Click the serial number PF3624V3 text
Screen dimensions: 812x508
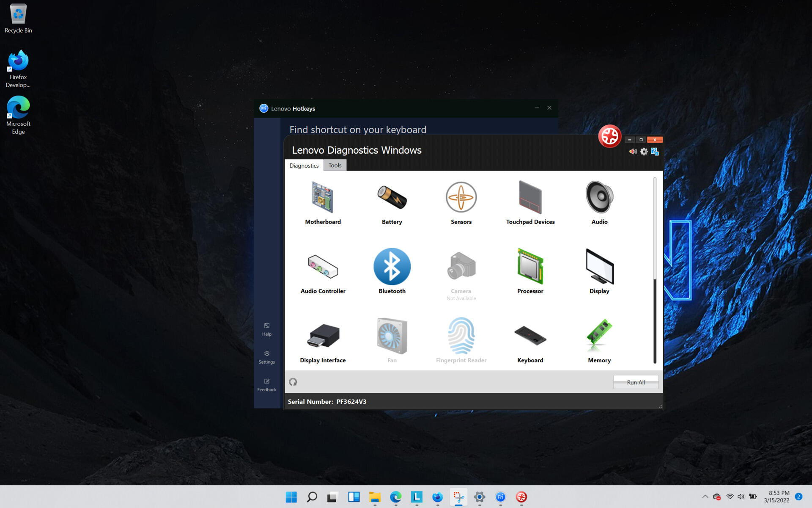[x=351, y=402]
